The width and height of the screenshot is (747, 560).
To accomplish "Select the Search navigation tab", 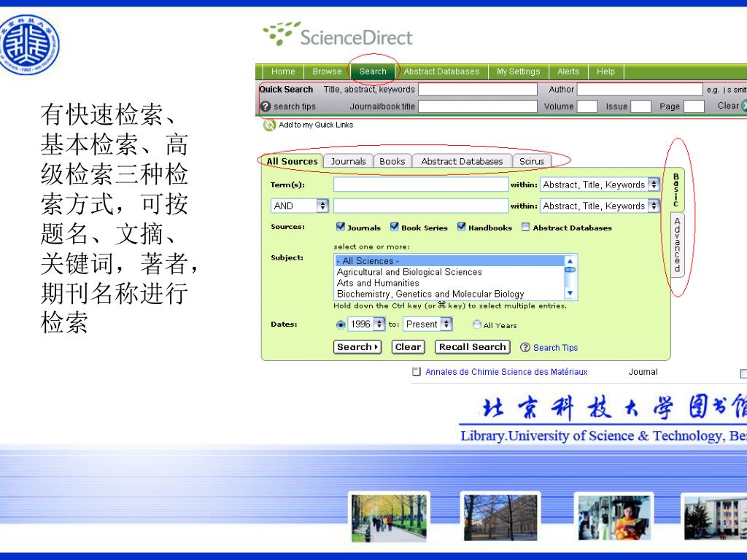I will pos(373,71).
